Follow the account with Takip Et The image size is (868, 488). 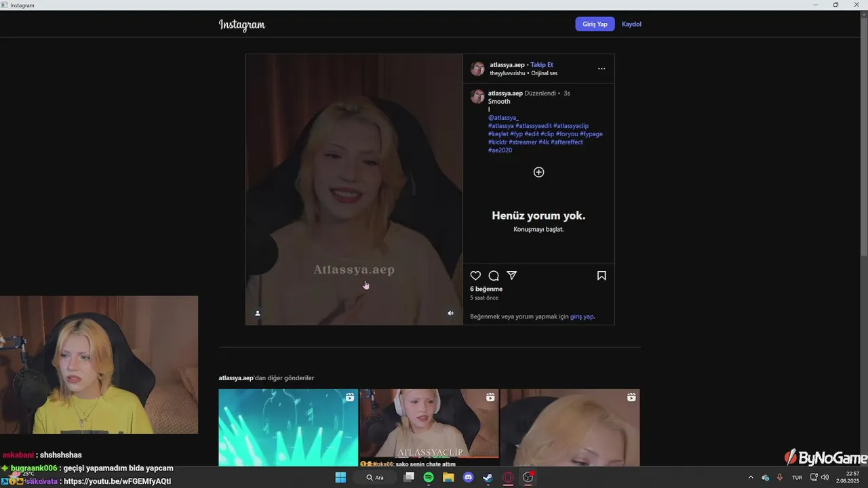pyautogui.click(x=542, y=65)
